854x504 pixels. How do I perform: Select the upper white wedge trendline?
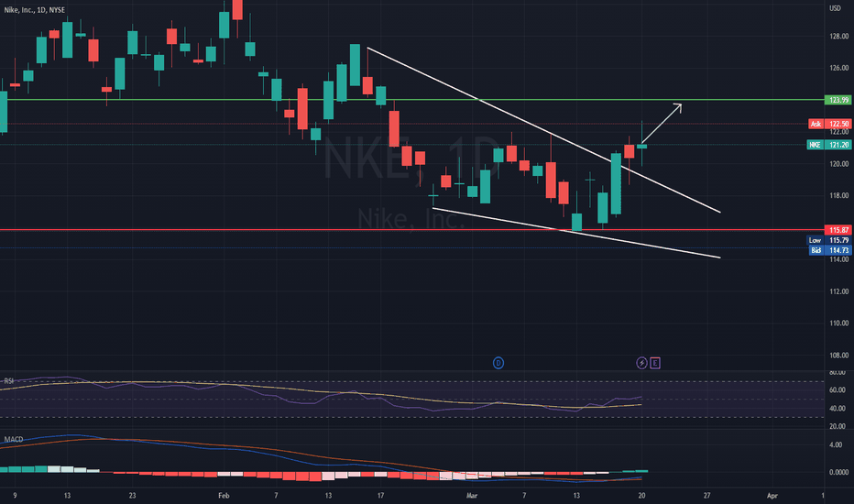(x=543, y=130)
